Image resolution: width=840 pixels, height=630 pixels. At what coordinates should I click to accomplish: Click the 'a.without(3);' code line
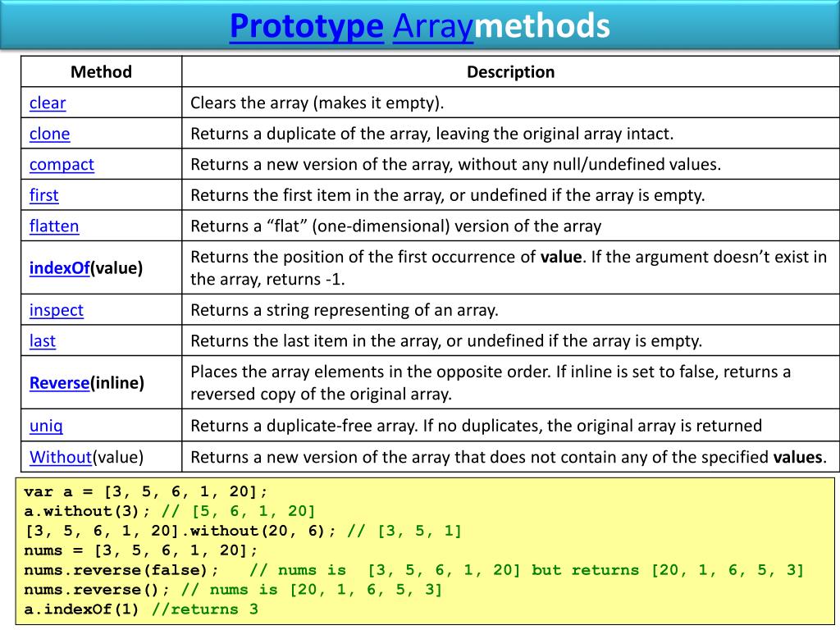169,511
